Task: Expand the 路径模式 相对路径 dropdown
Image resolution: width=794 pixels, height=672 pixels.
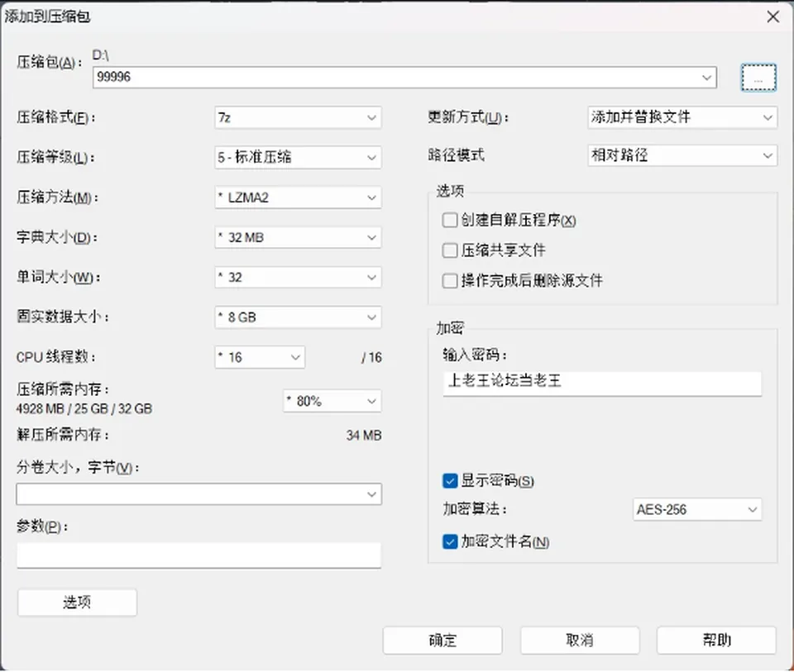Action: pyautogui.click(x=682, y=155)
